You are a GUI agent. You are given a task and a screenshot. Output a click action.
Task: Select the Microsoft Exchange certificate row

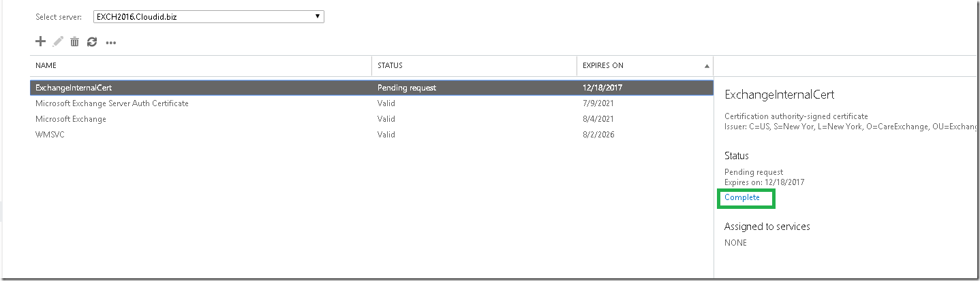click(x=371, y=119)
